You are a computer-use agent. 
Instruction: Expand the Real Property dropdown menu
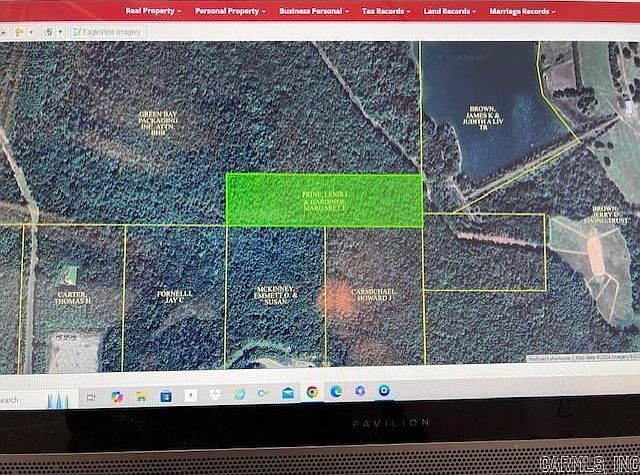tap(153, 11)
